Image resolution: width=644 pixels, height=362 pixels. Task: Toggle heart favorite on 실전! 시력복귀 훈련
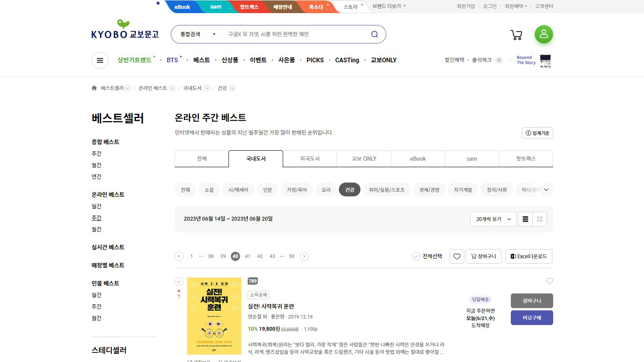pos(549,281)
